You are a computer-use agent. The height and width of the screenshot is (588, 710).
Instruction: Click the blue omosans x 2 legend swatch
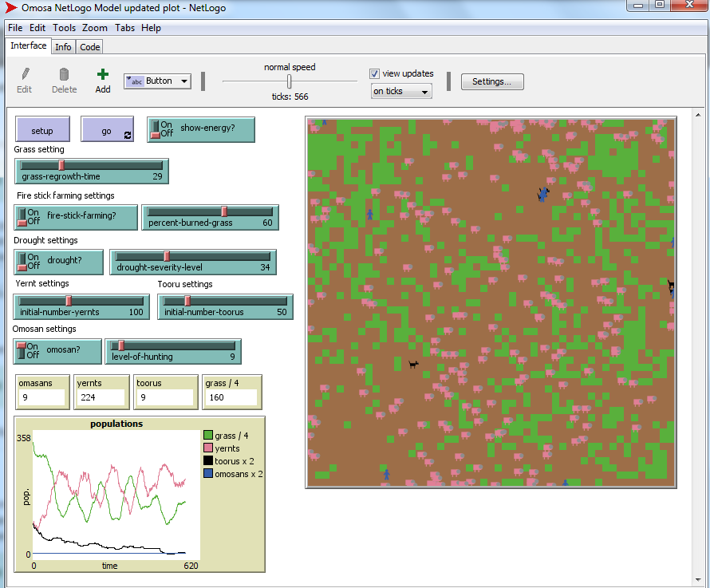click(208, 474)
